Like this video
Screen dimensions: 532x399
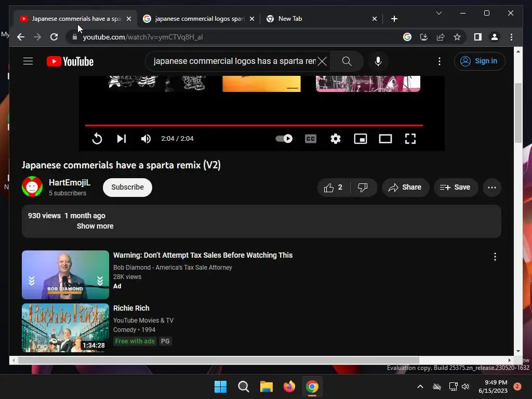(x=333, y=187)
